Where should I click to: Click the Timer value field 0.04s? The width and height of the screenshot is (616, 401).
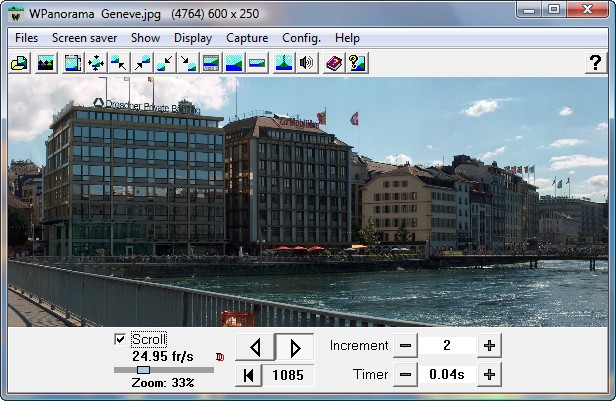point(447,375)
